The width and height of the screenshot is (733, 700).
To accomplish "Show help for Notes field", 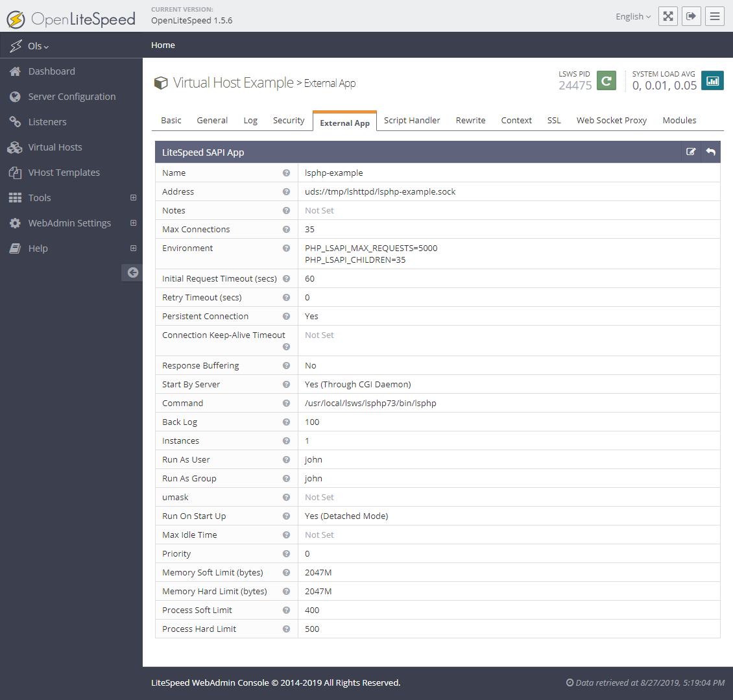I will (x=286, y=210).
